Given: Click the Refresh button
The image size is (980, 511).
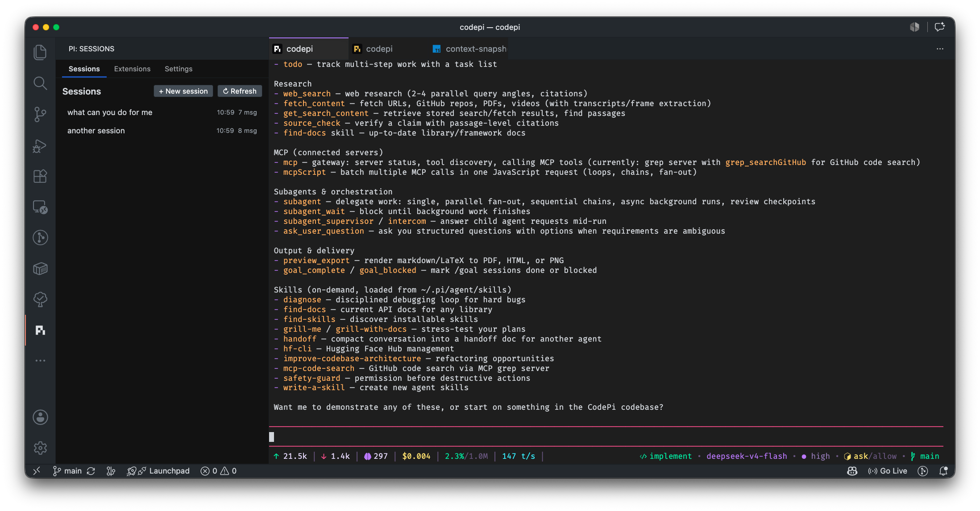Looking at the screenshot, I should click(x=240, y=91).
